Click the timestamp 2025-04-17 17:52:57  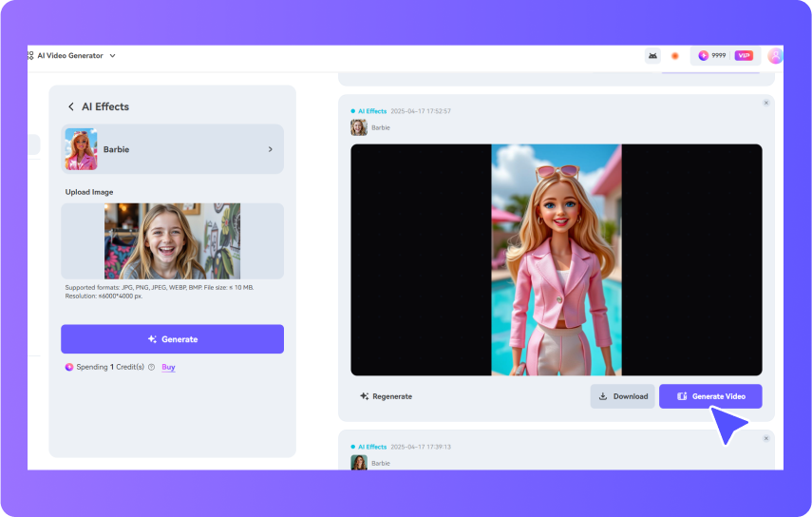tap(421, 111)
